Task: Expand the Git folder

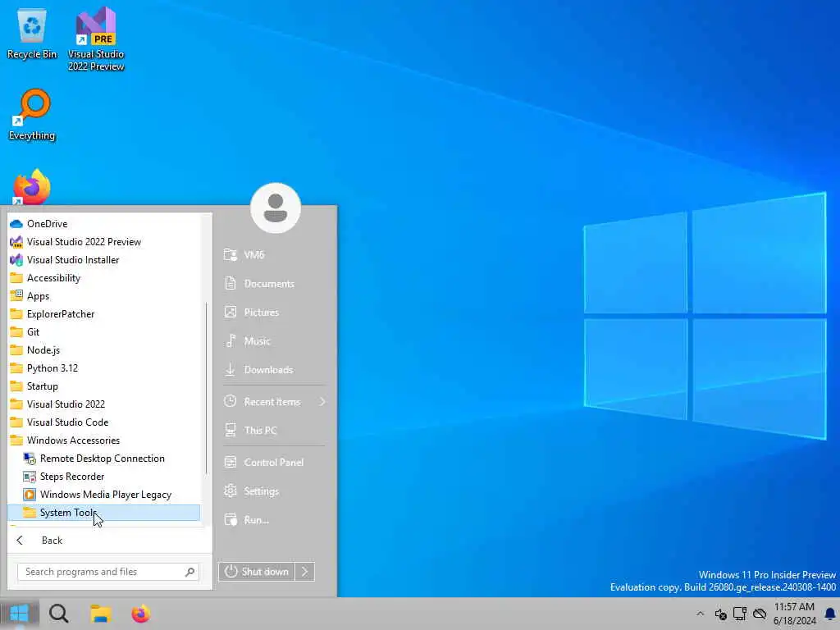Action: click(104, 332)
